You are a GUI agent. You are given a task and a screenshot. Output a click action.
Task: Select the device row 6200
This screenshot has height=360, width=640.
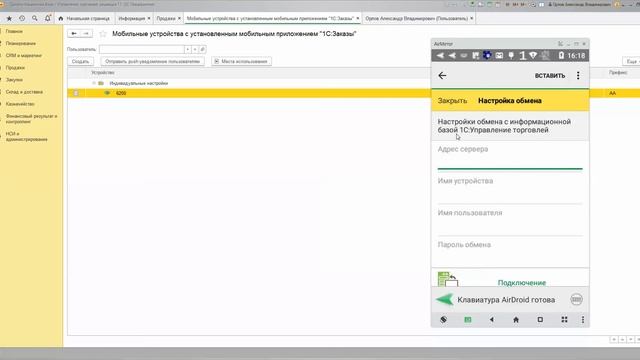point(249,93)
